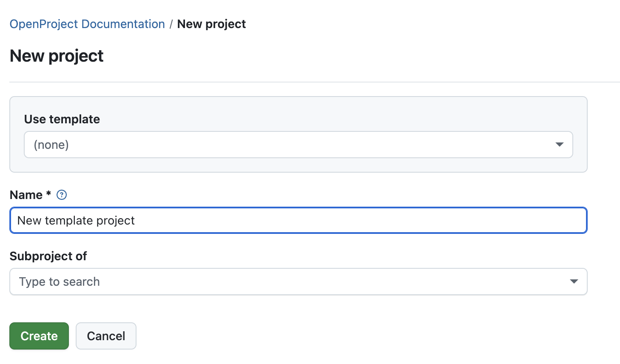
Task: Click New project in the breadcrumb trail
Action: point(211,24)
